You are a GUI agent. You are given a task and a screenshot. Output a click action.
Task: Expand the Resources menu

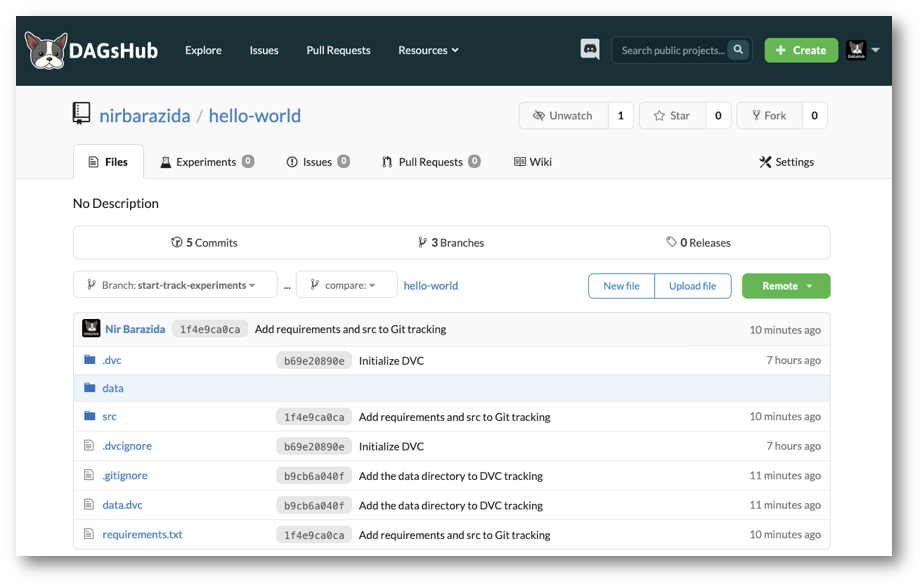coord(428,50)
